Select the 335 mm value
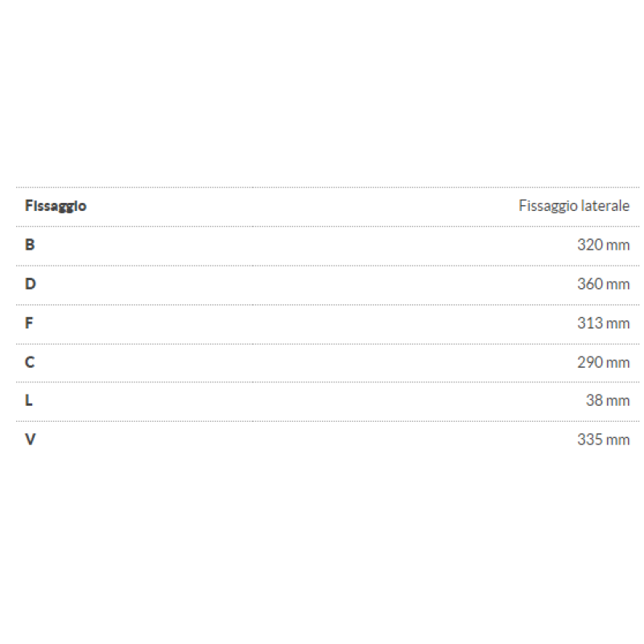644x644 pixels. [603, 440]
